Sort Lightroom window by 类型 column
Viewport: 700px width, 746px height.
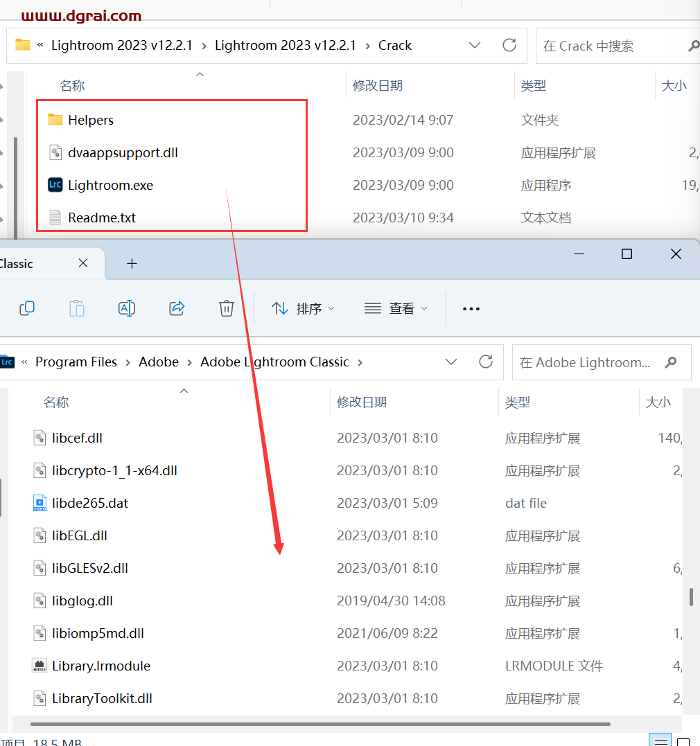[x=518, y=402]
